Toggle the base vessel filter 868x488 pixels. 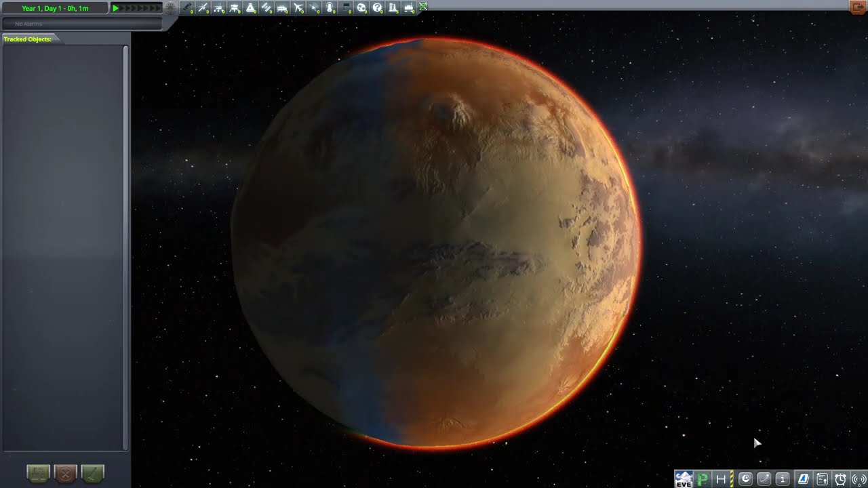coord(283,7)
